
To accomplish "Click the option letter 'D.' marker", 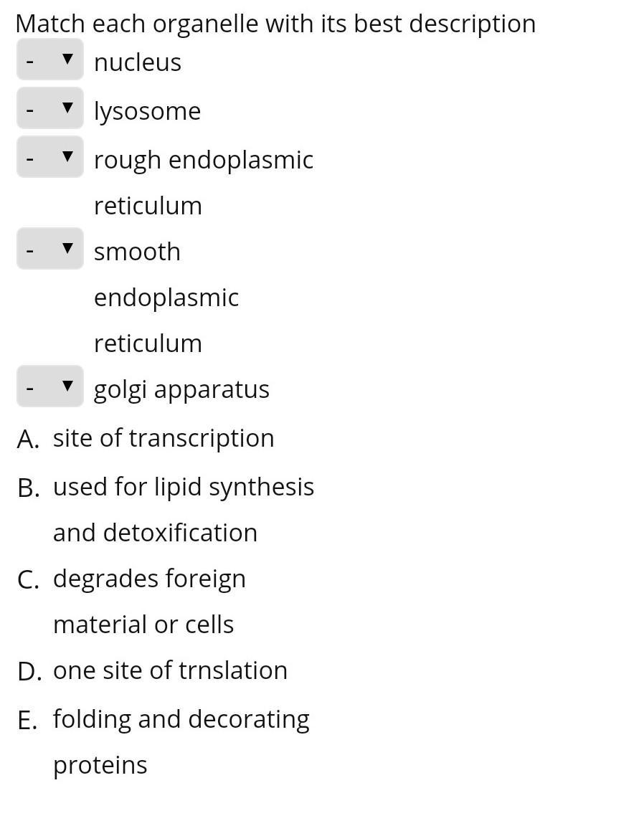I will (x=29, y=672).
